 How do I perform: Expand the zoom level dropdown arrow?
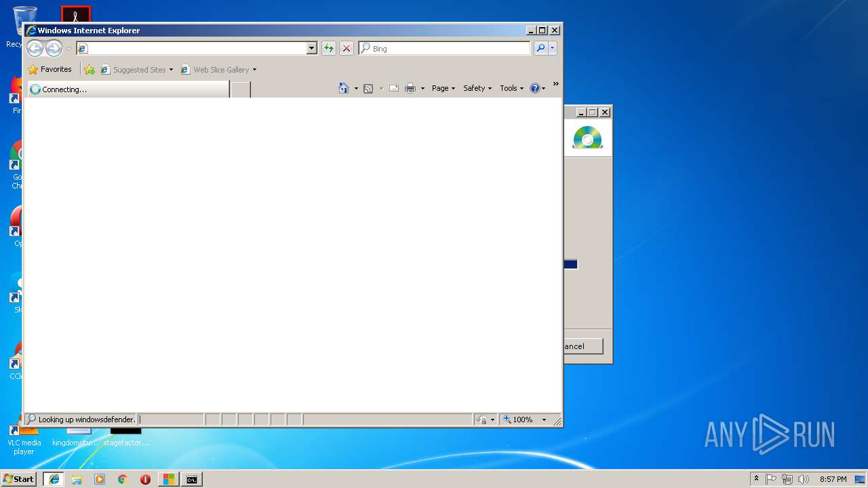click(x=544, y=420)
